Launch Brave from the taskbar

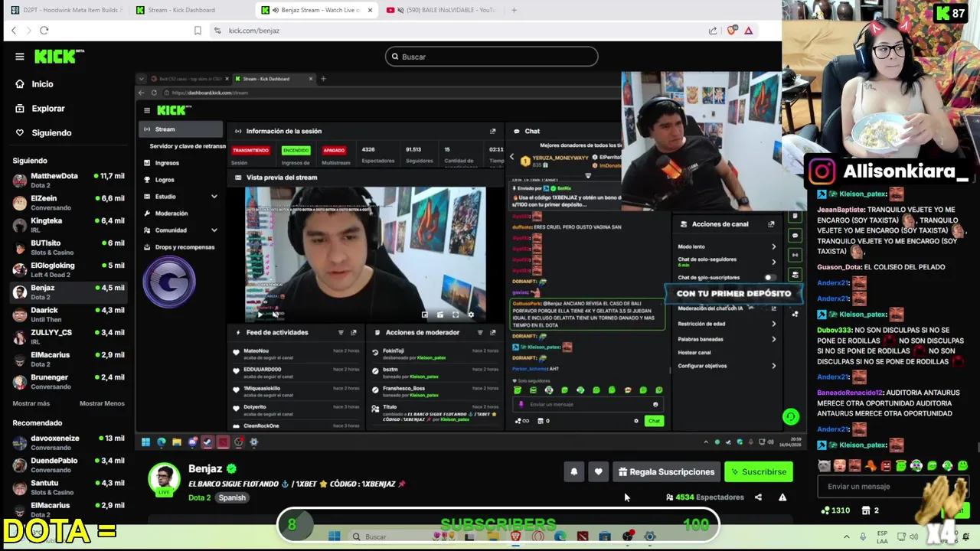click(515, 536)
